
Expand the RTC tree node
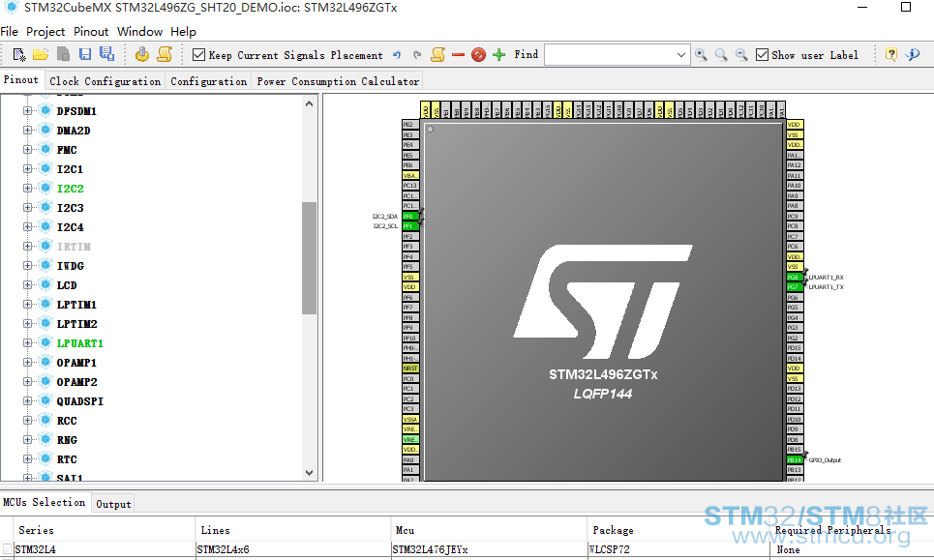click(x=27, y=458)
